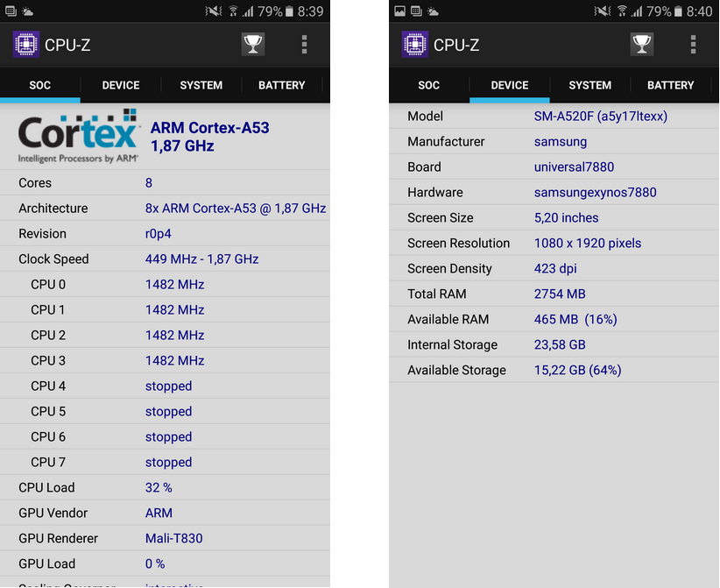
Task: Switch to the SOC tab in the right screen
Action: 429,85
